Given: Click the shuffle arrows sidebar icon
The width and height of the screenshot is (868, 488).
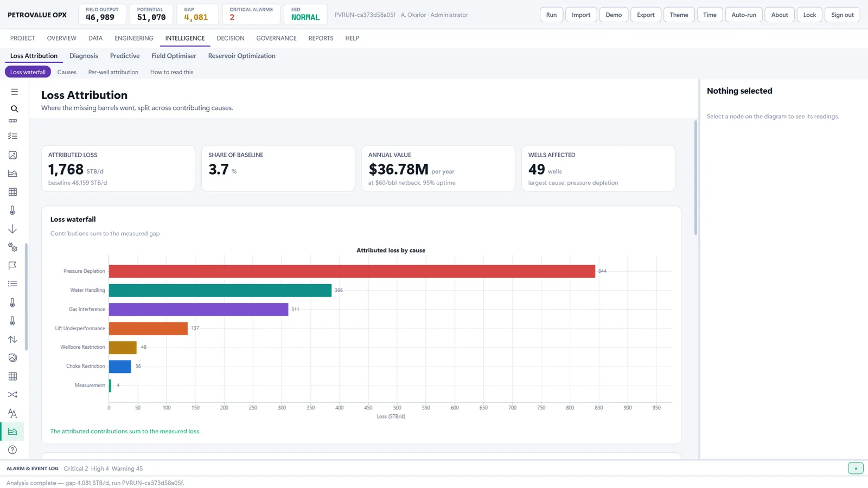Looking at the screenshot, I should [x=12, y=395].
